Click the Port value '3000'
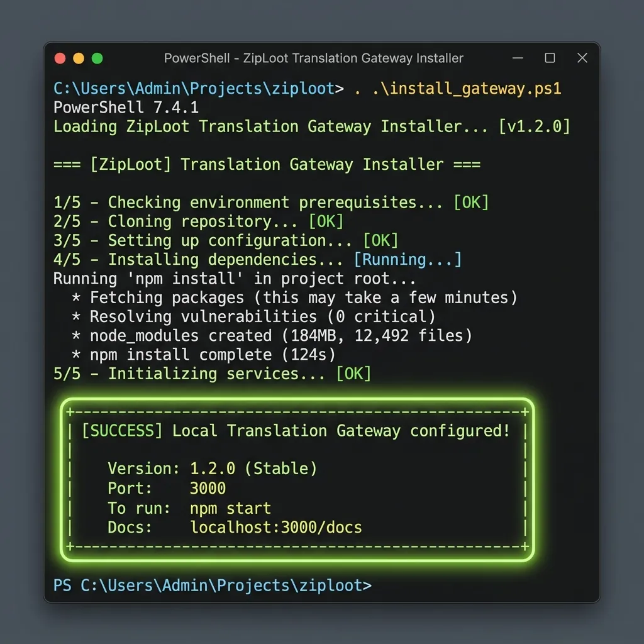 pos(208,488)
